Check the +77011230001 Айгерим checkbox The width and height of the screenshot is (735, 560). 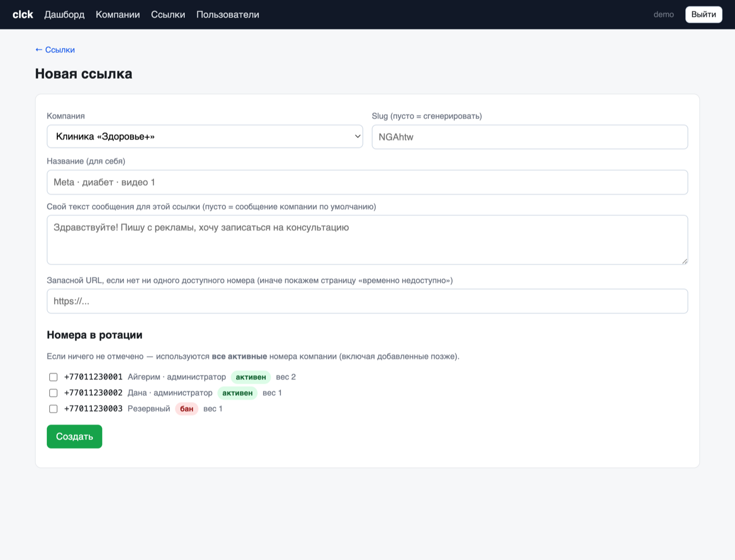coord(53,377)
